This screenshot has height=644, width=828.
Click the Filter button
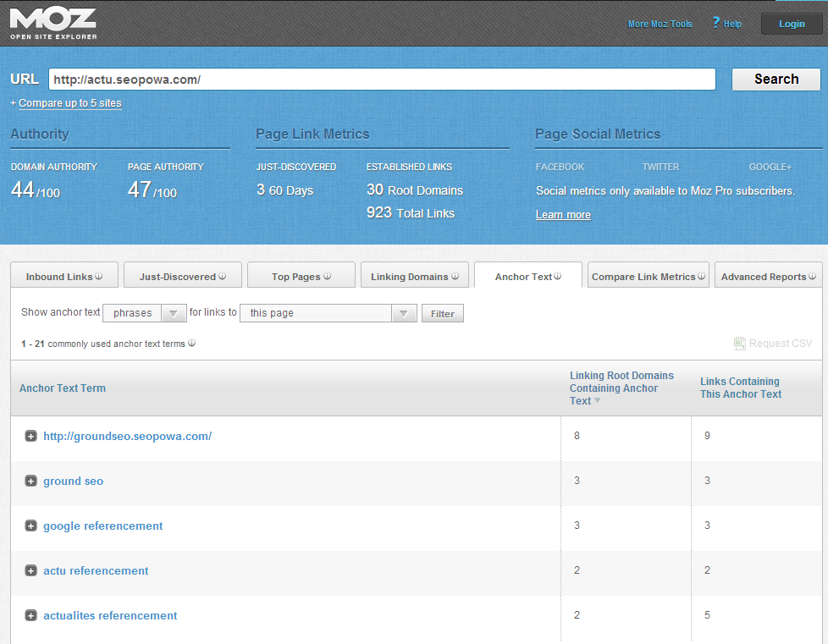(x=442, y=314)
